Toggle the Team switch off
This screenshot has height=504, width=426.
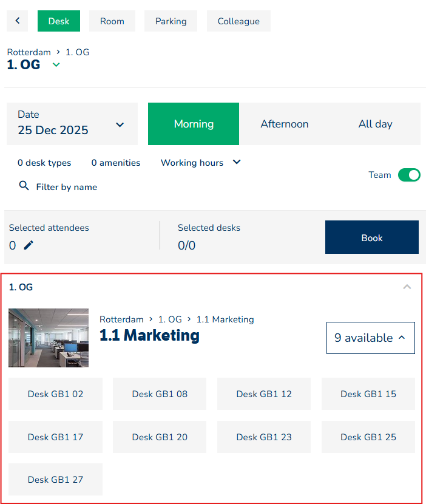409,175
